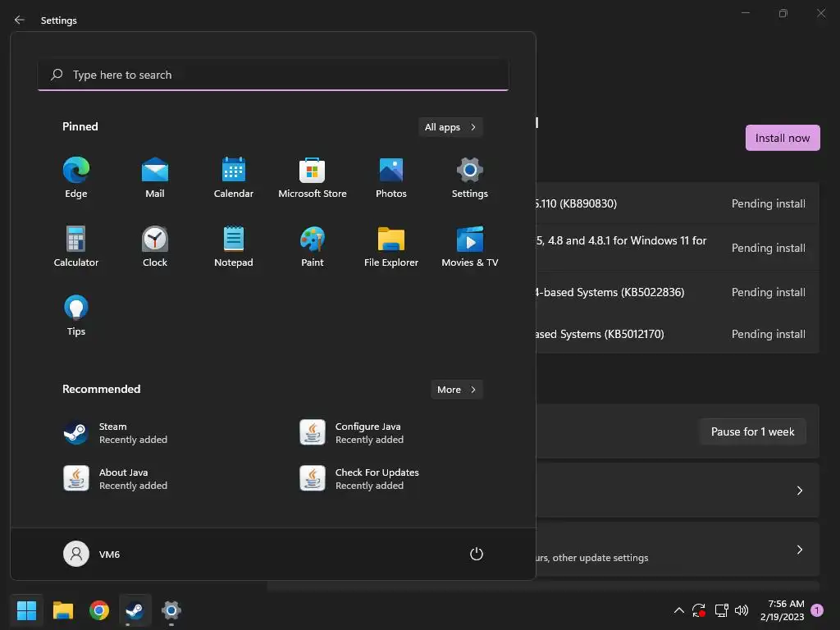Open the notification center badge
Viewport: 840px width, 630px height.
817,610
